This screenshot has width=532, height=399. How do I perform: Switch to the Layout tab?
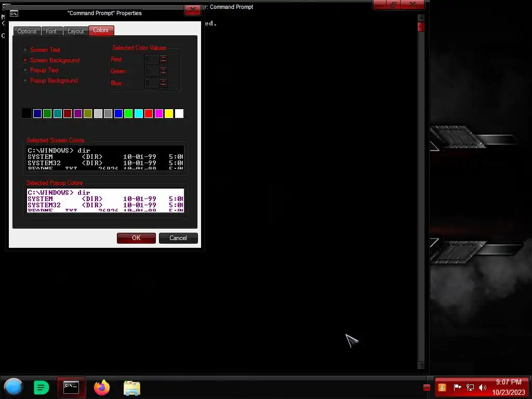pos(76,31)
